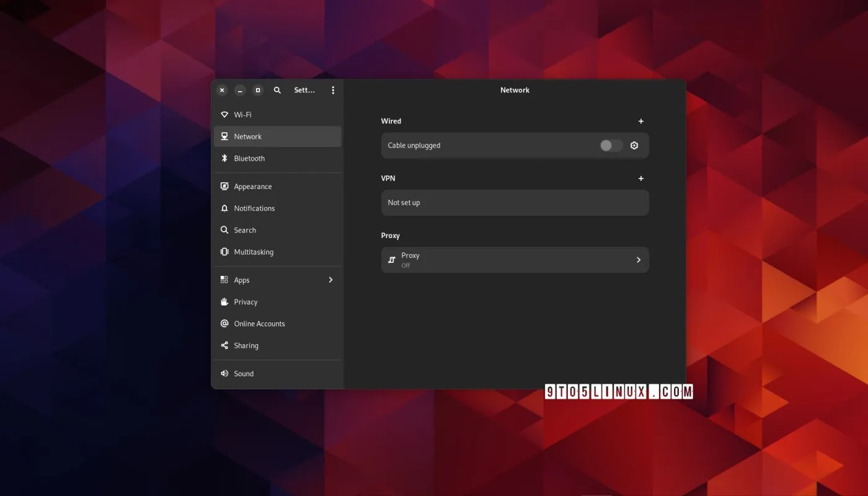Open the three-dot menu in the titlebar
The width and height of the screenshot is (868, 496).
pos(333,90)
